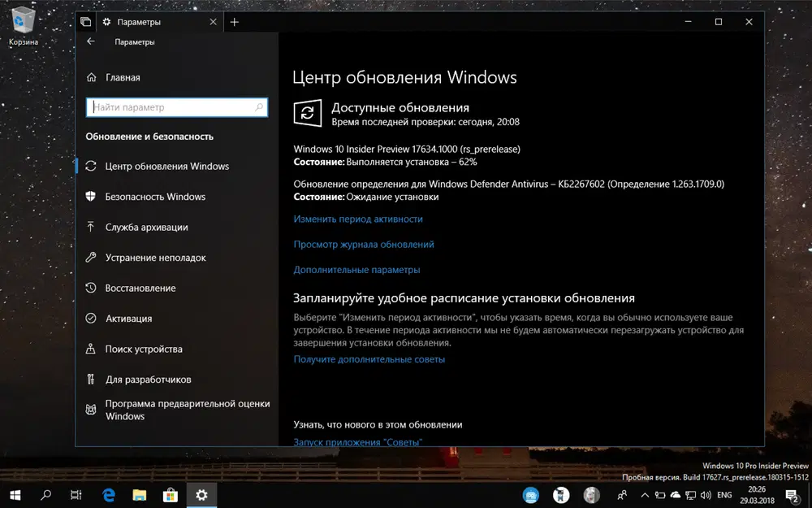Open Microsoft Store from taskbar
This screenshot has width=812, height=508.
tap(171, 495)
